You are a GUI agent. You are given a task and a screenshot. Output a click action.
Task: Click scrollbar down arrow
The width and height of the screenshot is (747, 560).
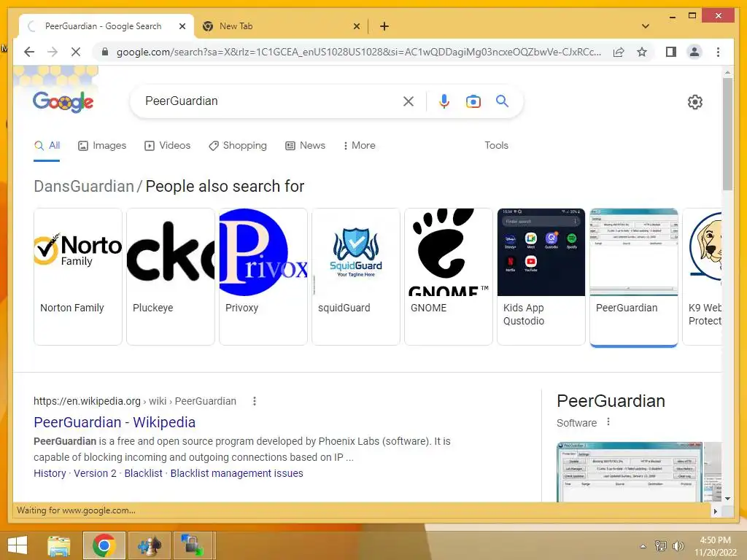pyautogui.click(x=727, y=499)
